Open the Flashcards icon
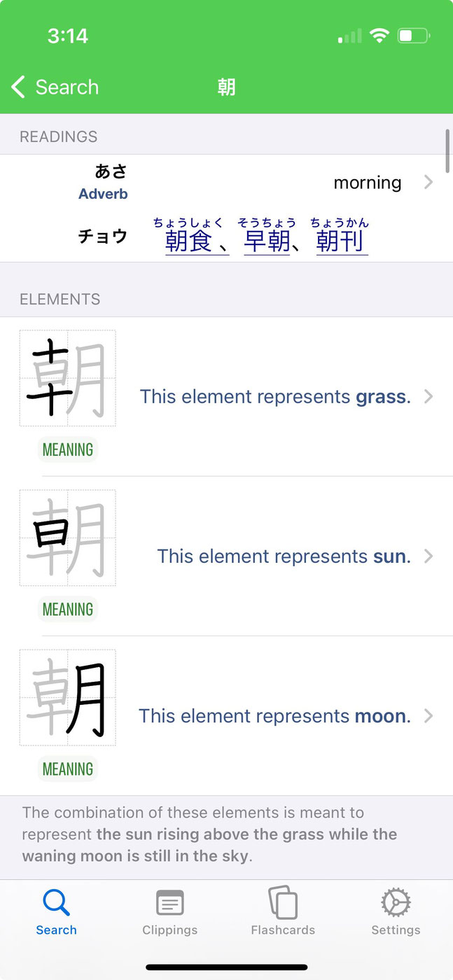The height and width of the screenshot is (980, 453). [283, 902]
